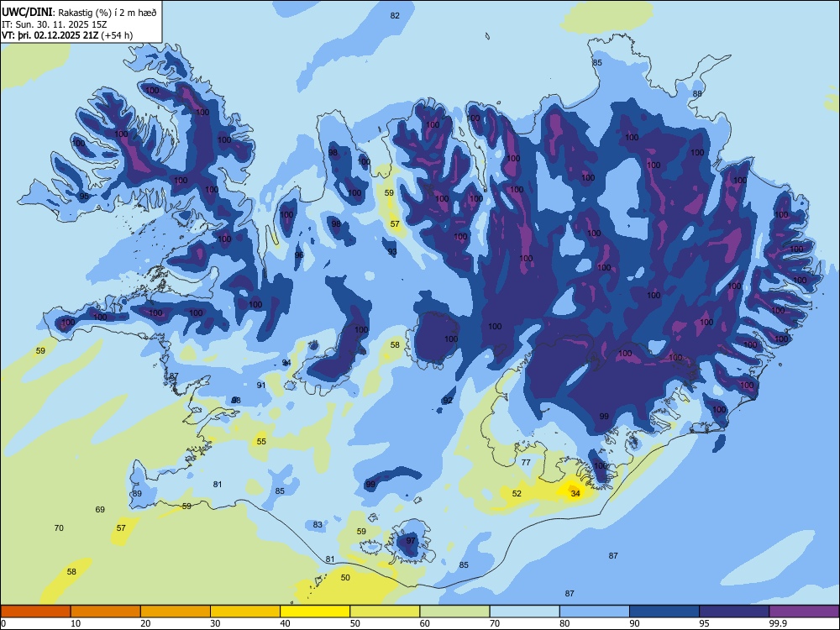Select the pale blue 70–80 legend swatch

click(x=524, y=612)
